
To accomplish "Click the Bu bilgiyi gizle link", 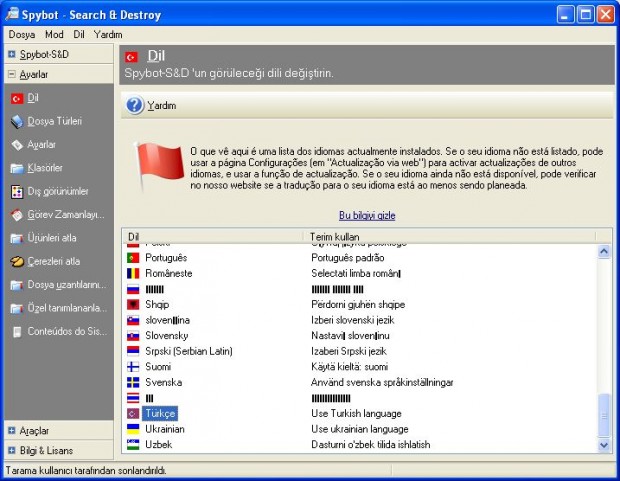I will 367,216.
